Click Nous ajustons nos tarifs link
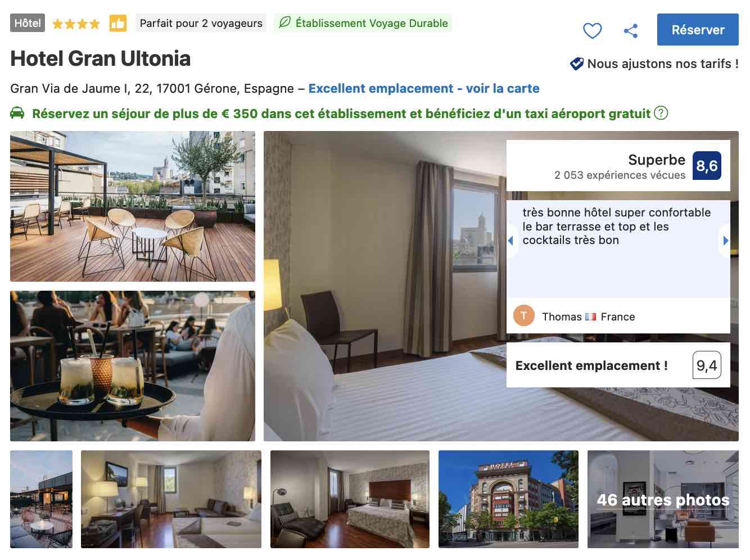This screenshot has width=750, height=560. pos(663,64)
